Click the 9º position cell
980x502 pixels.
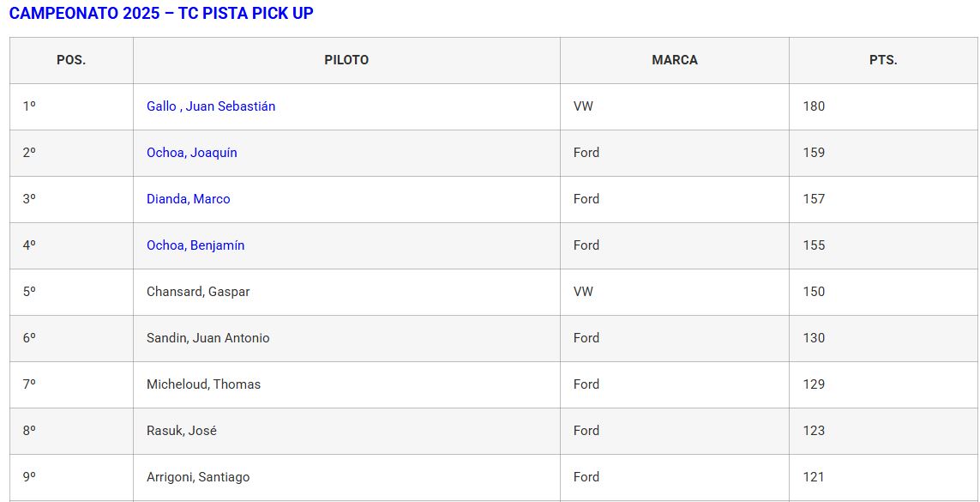tap(29, 477)
